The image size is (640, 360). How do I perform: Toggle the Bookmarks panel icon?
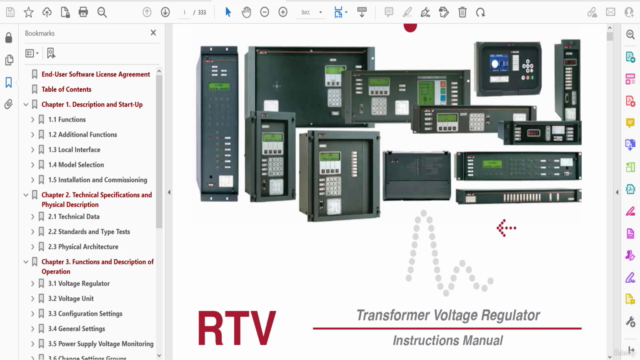[9, 82]
